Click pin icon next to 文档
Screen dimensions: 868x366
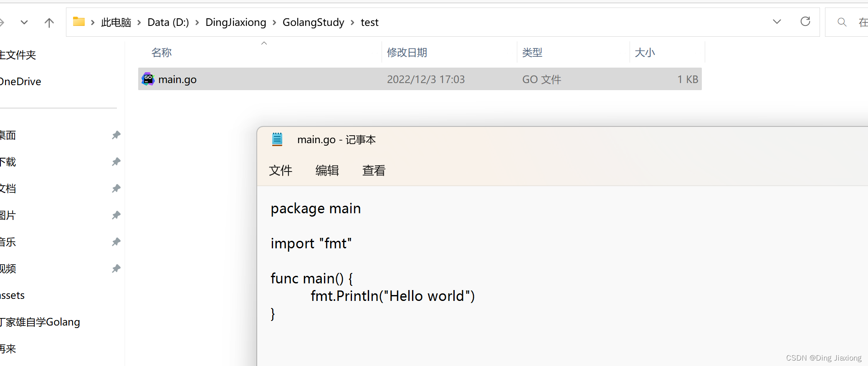point(116,188)
